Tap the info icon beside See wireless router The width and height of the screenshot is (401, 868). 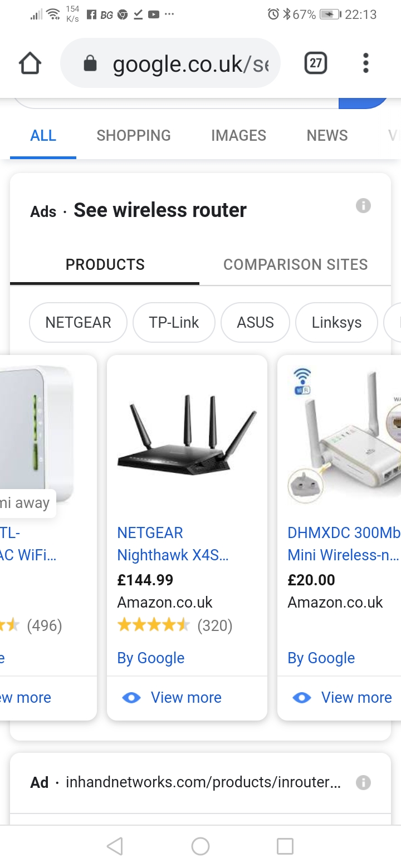pos(363,206)
